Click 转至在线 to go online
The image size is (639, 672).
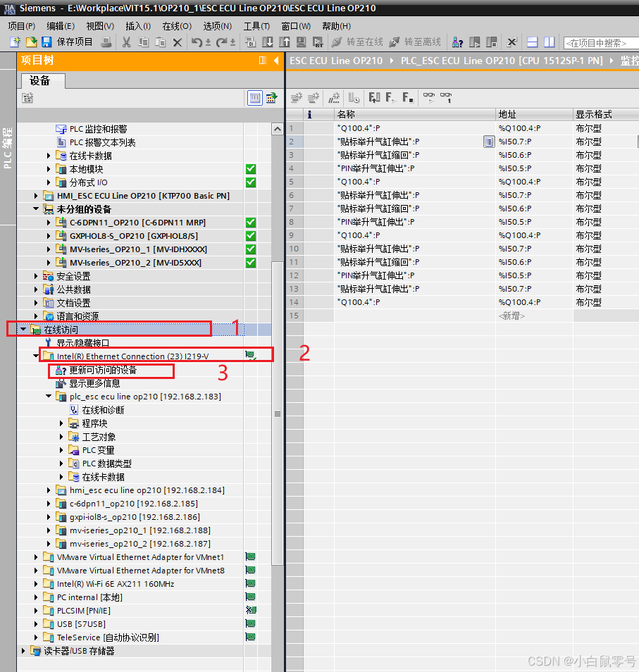[357, 42]
